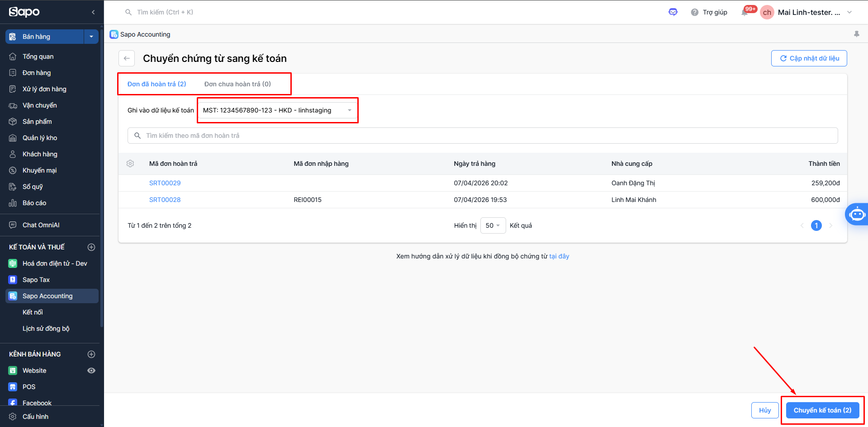The height and width of the screenshot is (427, 868).
Task: Pin the Sapo Accounting page
Action: tap(856, 34)
